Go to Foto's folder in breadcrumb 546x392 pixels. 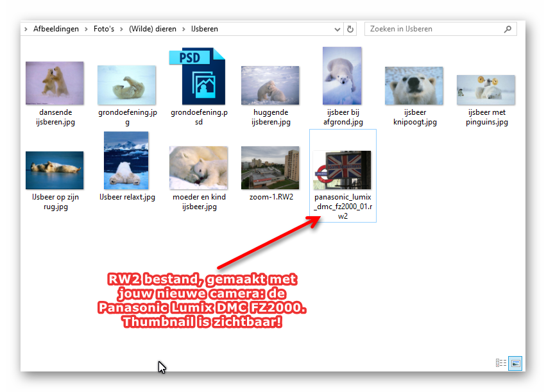pos(104,29)
